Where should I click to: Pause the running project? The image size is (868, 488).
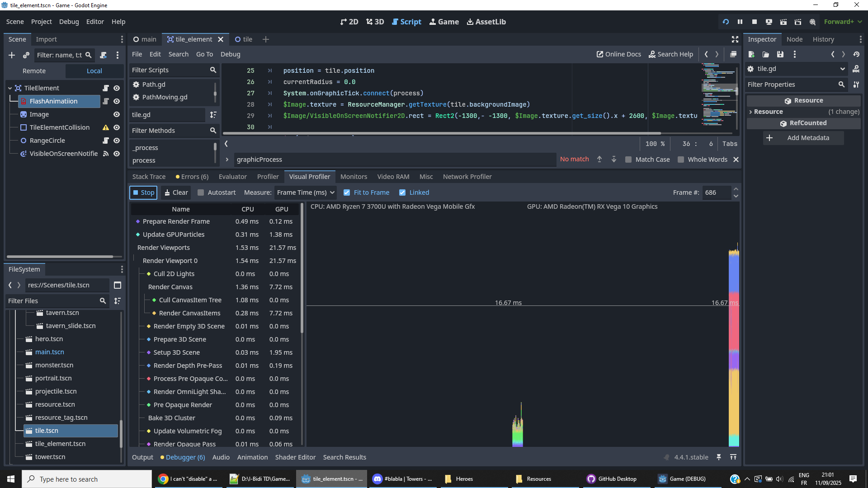740,22
